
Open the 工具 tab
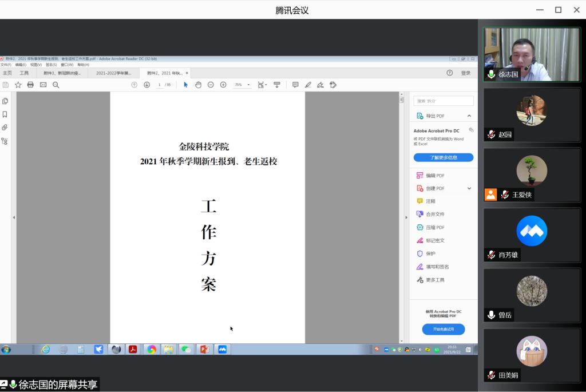click(x=24, y=73)
